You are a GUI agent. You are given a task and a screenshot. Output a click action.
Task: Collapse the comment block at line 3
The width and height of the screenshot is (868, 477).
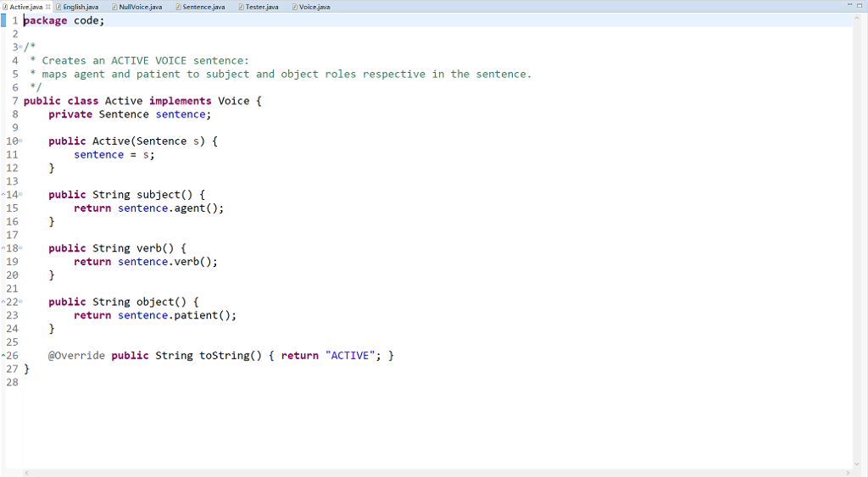(x=19, y=47)
